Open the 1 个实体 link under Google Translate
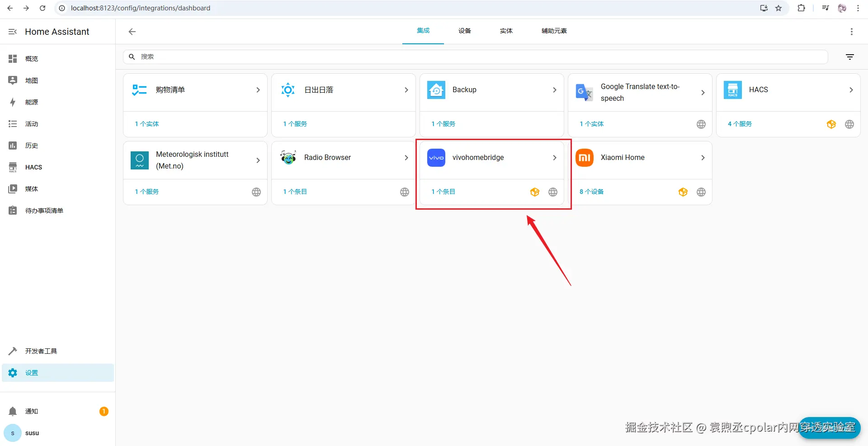 coord(592,124)
